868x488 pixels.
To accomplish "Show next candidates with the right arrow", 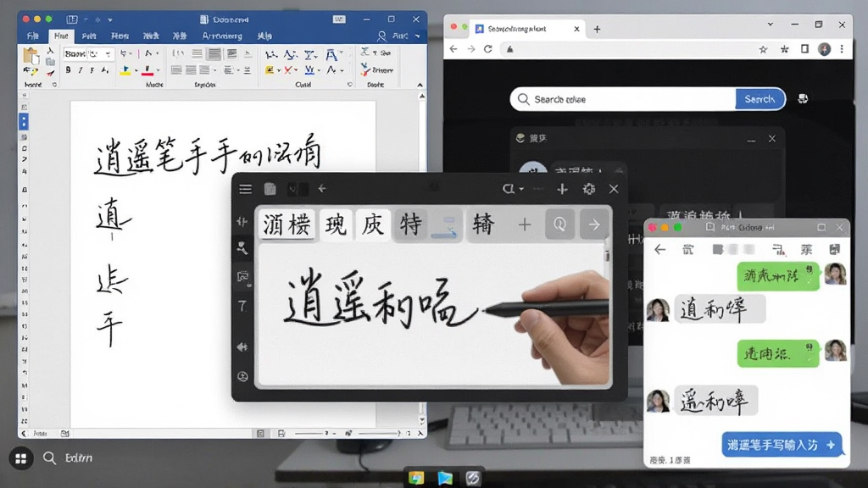I will pyautogui.click(x=594, y=224).
